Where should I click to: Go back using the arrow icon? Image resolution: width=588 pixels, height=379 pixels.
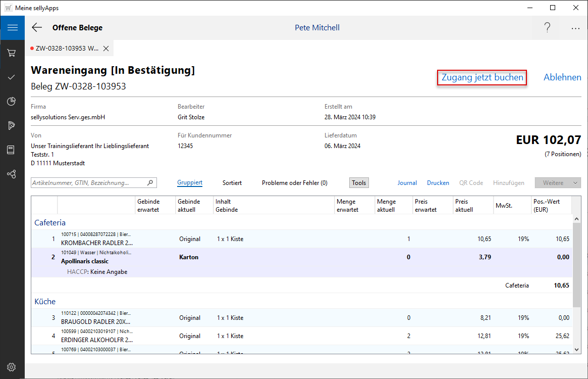[37, 28]
